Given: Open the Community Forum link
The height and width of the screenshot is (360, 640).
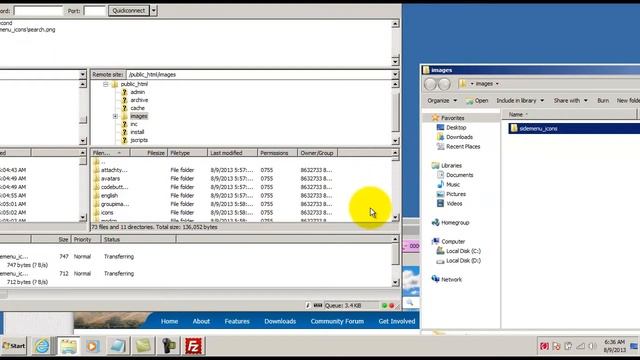Looking at the screenshot, I should click(337, 321).
